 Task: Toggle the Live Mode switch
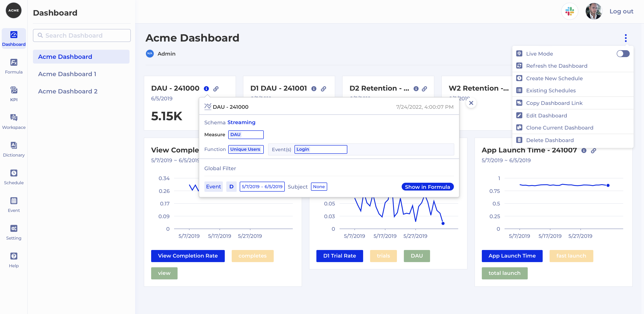pos(623,54)
